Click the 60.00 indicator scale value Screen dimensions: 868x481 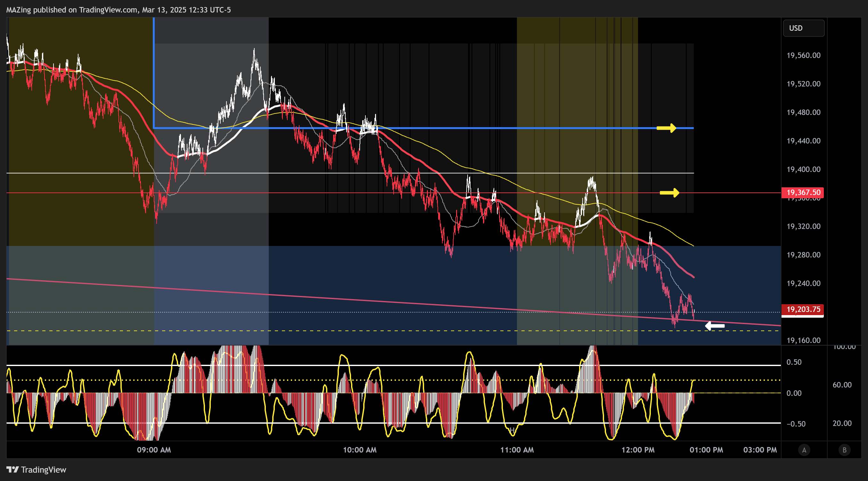(842, 385)
